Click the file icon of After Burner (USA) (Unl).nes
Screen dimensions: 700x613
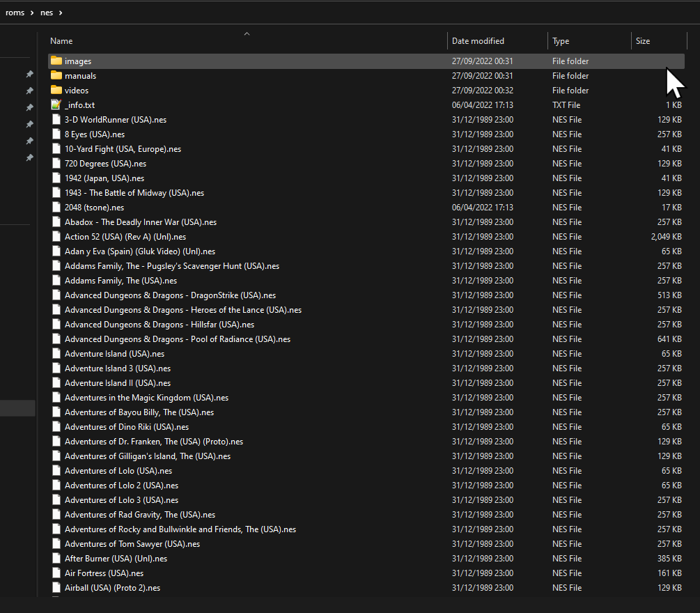pyautogui.click(x=56, y=558)
